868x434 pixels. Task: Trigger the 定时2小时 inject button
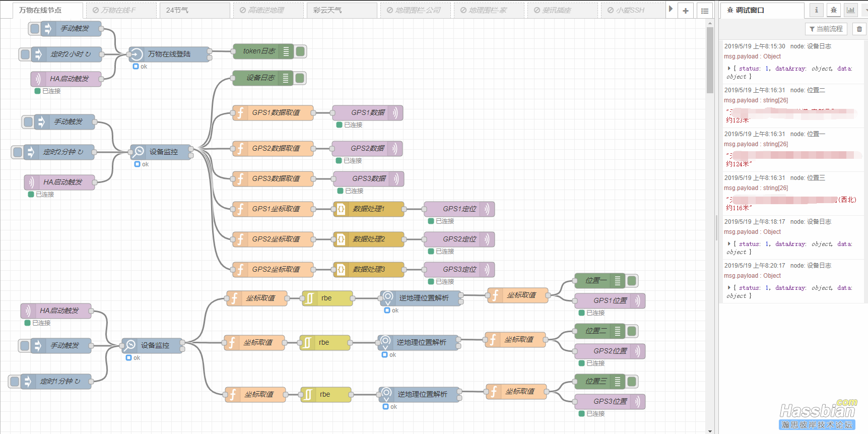(x=25, y=54)
